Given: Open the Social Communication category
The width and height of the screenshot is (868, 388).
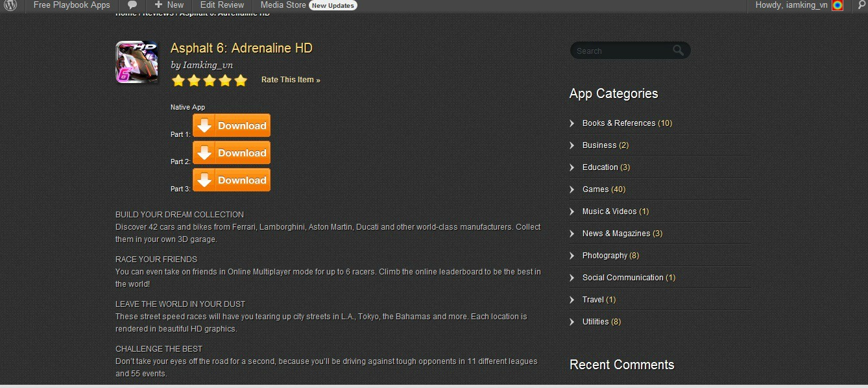Looking at the screenshot, I should tap(623, 278).
